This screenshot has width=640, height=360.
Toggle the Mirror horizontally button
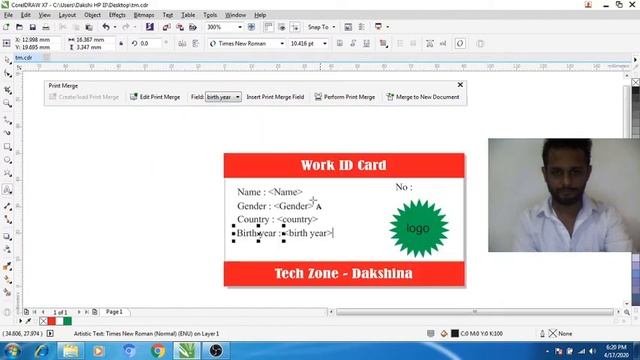182,43
